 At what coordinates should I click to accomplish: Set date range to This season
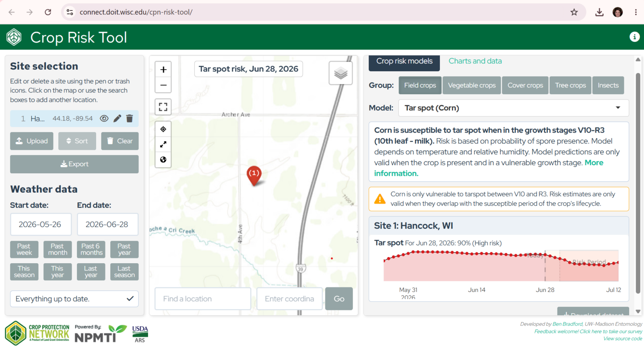coord(24,272)
